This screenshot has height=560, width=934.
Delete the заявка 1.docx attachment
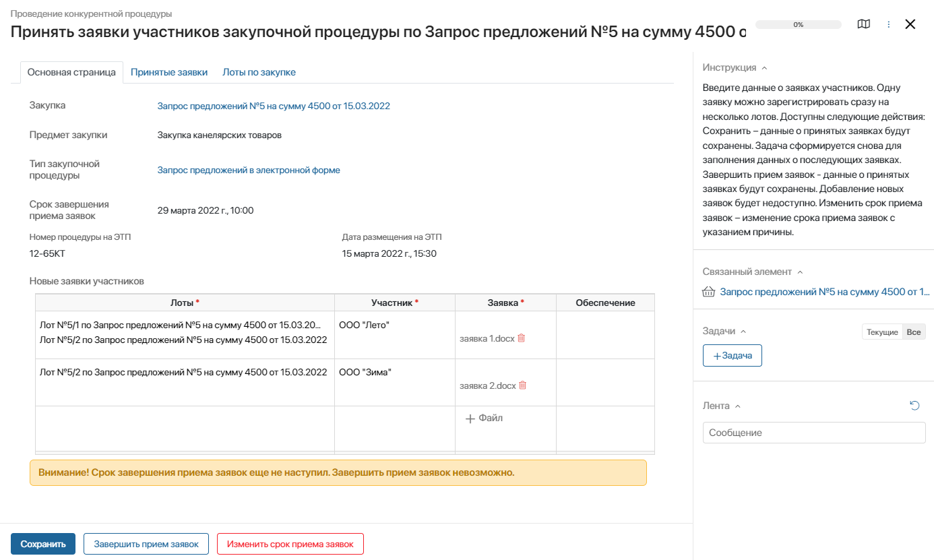521,338
